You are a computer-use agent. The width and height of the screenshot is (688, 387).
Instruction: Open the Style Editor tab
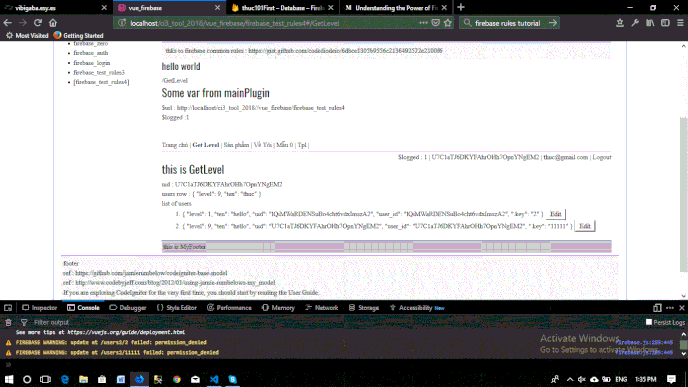177,308
